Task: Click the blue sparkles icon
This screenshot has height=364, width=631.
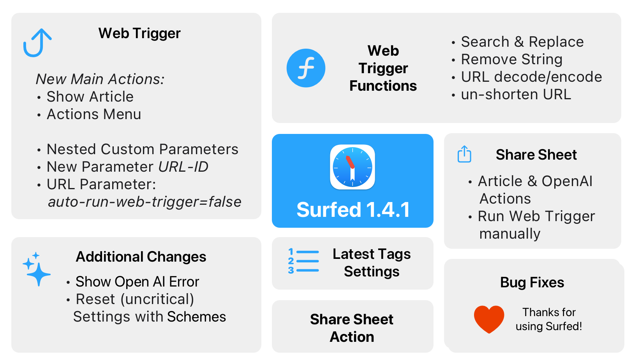Action: coord(37,269)
